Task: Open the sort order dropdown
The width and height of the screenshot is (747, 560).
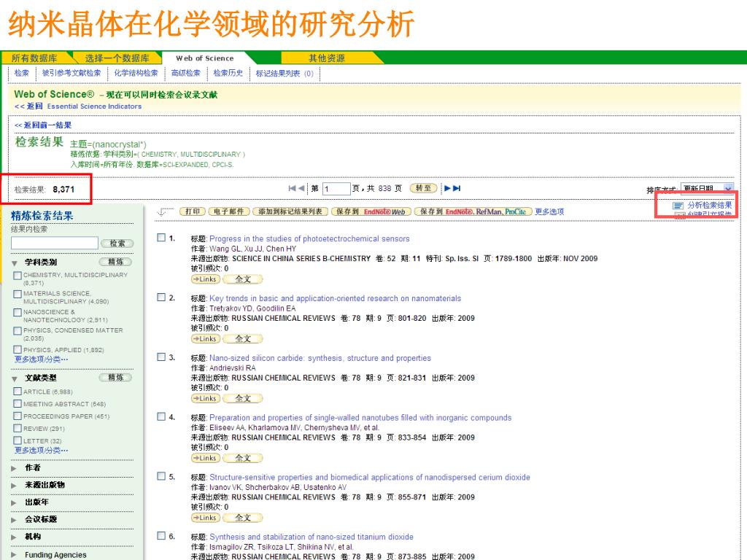Action: (x=707, y=189)
